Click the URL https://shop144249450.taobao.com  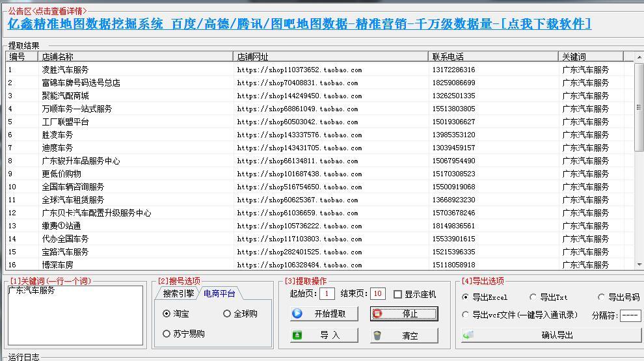(x=299, y=96)
